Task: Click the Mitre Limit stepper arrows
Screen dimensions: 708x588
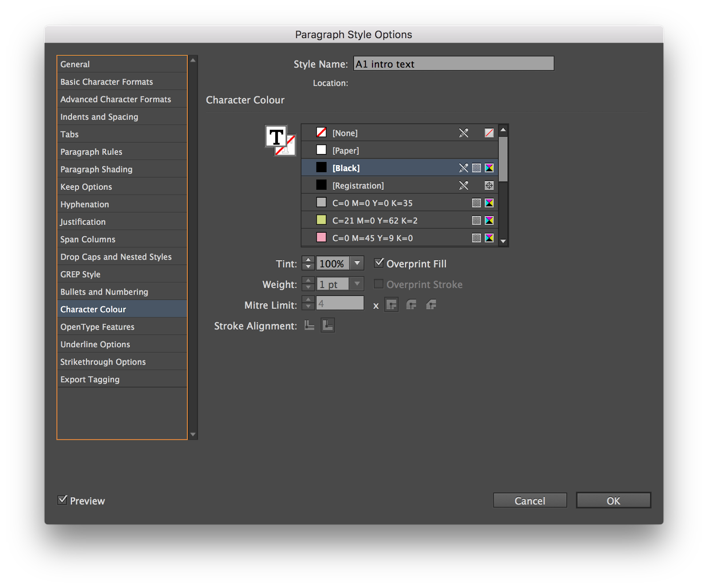Action: click(308, 303)
